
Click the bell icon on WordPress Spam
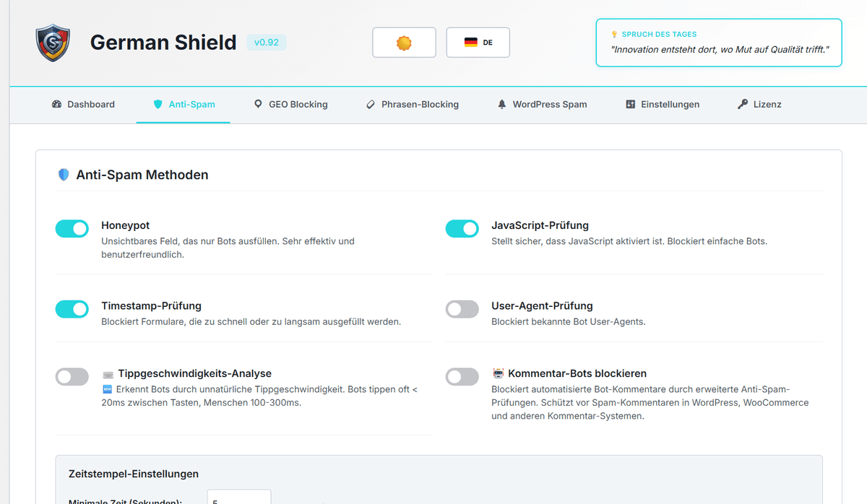[x=501, y=104]
